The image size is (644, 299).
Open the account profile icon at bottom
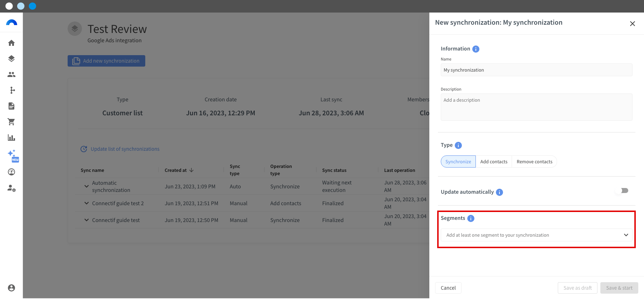coord(11,288)
